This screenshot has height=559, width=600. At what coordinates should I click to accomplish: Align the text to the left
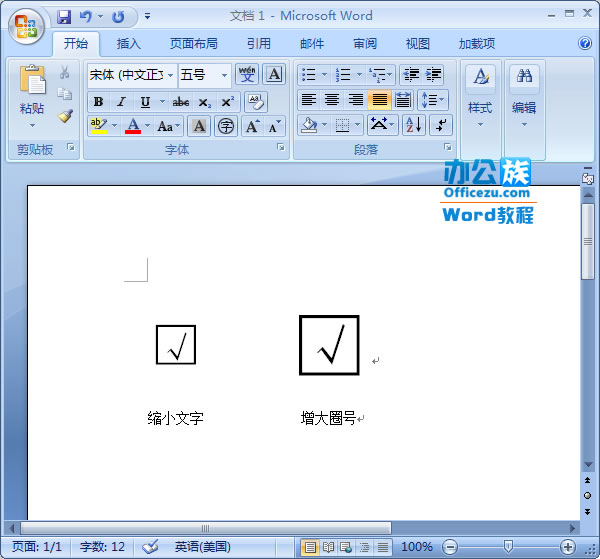coord(308,100)
